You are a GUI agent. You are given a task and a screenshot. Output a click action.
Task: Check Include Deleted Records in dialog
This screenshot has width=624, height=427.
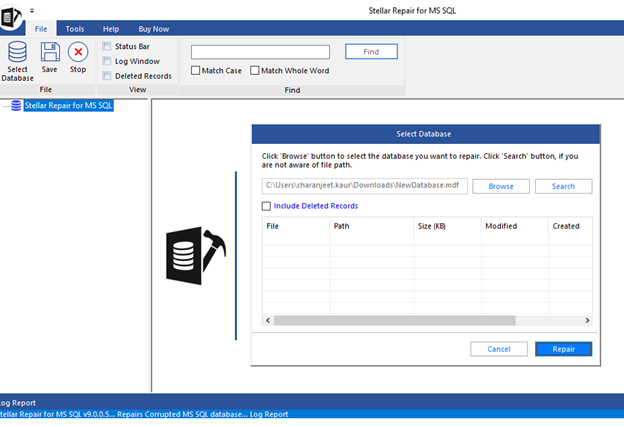coord(266,206)
